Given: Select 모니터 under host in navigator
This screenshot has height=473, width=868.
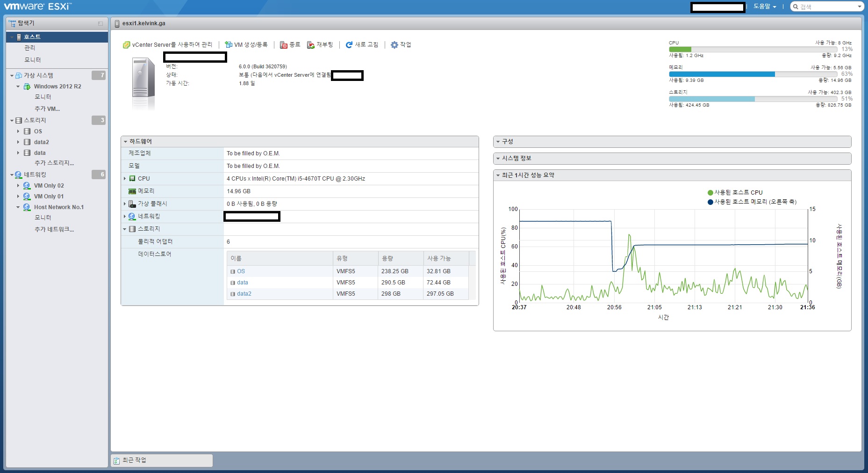Looking at the screenshot, I should pos(33,60).
